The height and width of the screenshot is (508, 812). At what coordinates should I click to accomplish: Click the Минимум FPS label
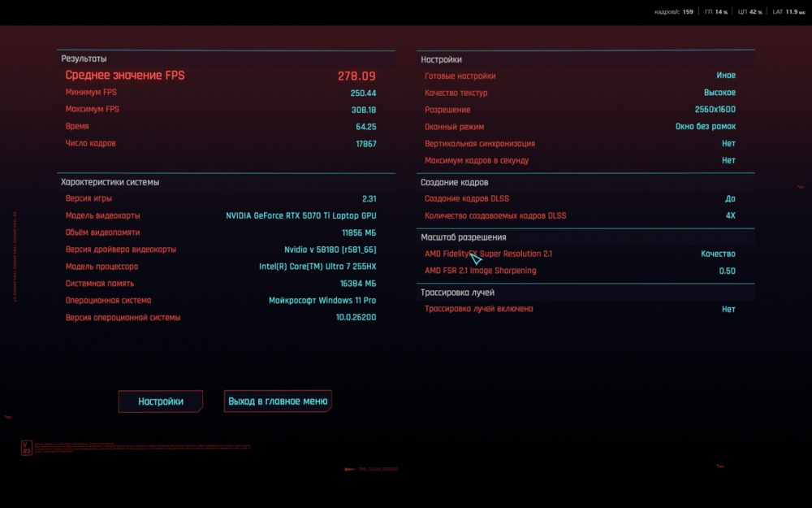tap(91, 93)
